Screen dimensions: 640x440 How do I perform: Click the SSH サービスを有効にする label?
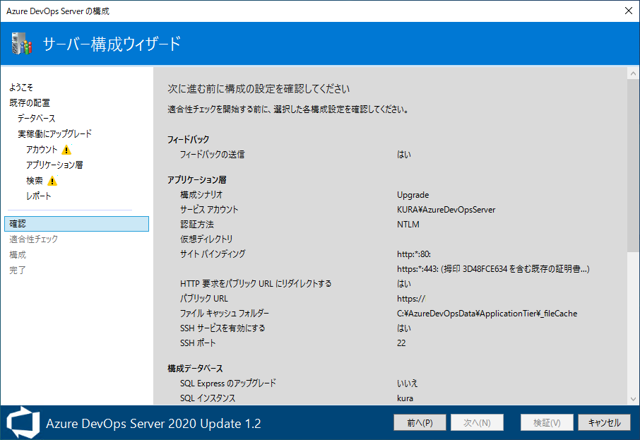(222, 328)
